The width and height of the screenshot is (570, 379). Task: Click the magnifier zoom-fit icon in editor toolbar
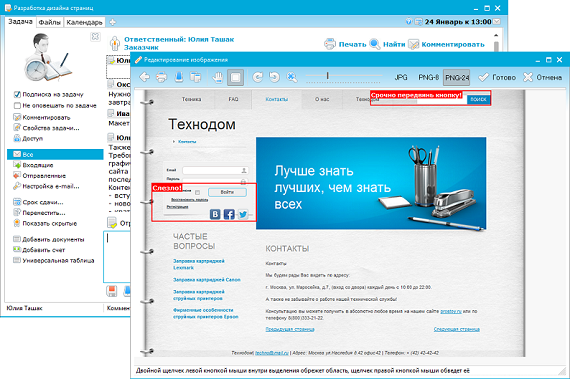point(292,77)
